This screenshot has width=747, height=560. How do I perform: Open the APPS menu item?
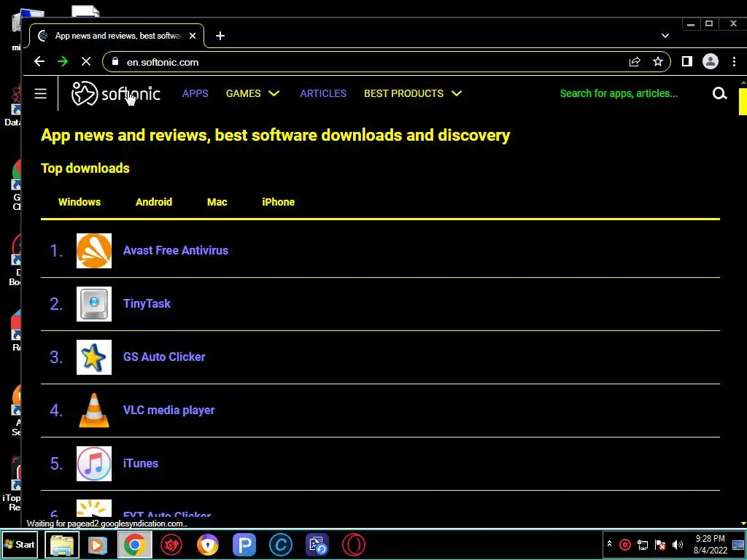(x=196, y=93)
